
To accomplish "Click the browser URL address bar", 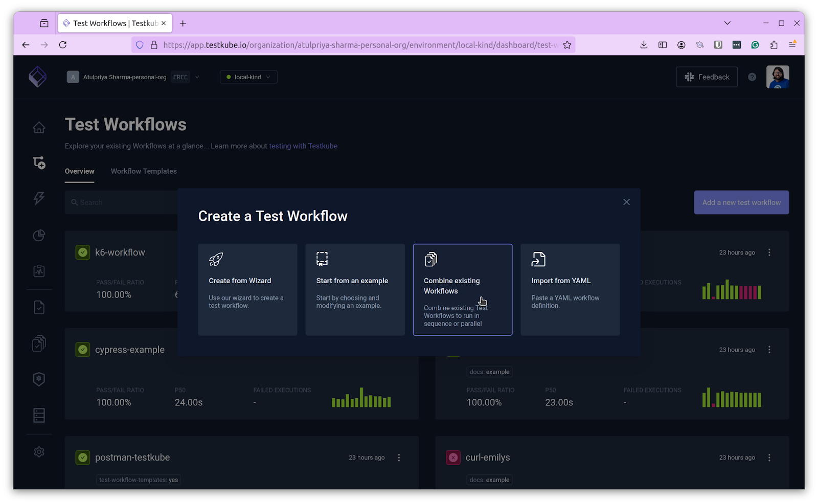I will pyautogui.click(x=353, y=45).
